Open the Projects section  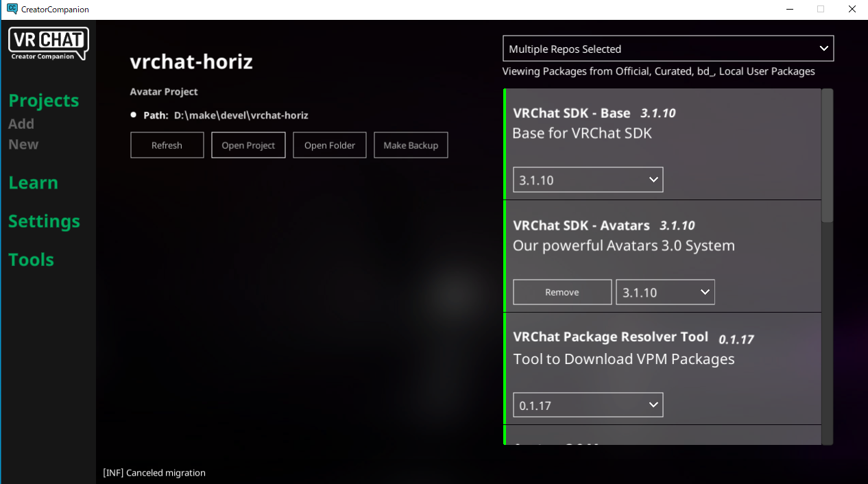pos(44,101)
